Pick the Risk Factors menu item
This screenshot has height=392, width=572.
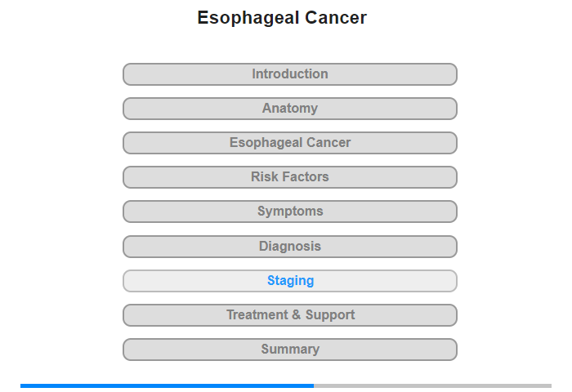[x=289, y=177]
